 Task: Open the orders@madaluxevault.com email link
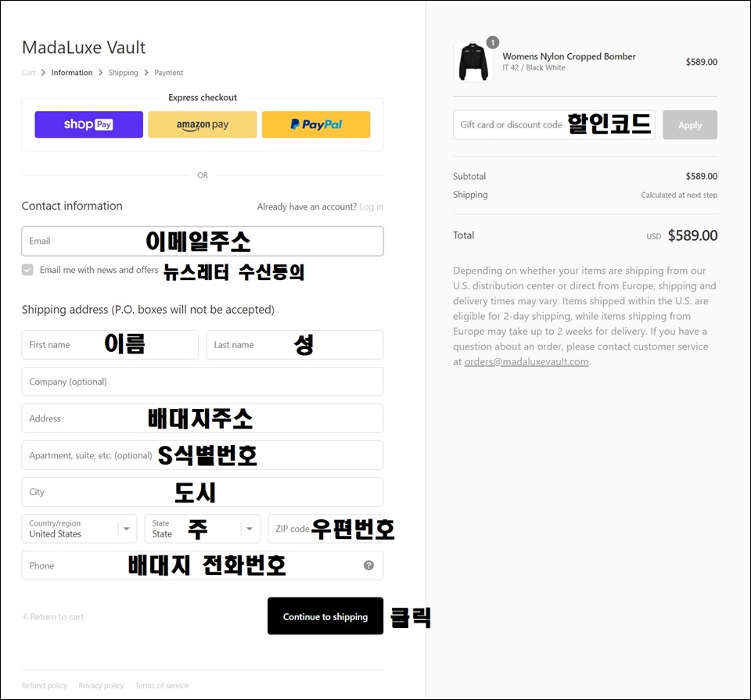click(x=526, y=361)
